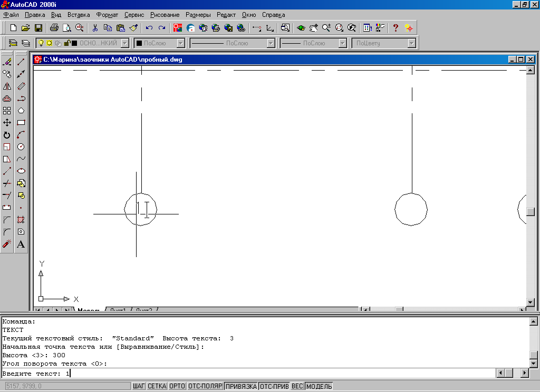Select the Offset tool

(x=7, y=99)
